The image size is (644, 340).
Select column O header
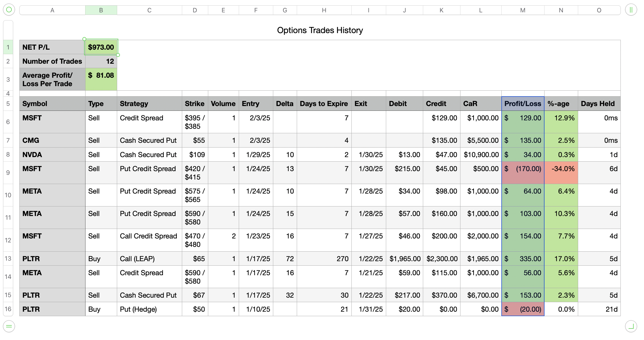point(599,10)
